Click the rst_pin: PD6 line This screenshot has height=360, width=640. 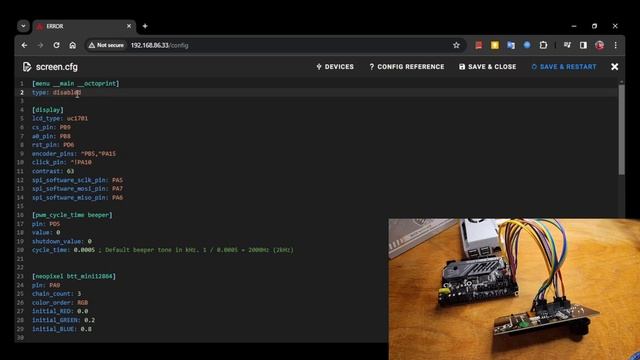click(x=53, y=145)
